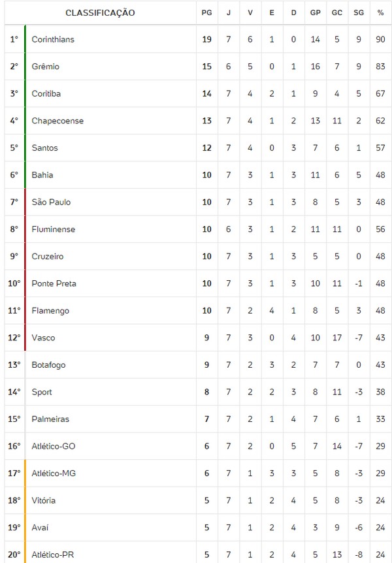This screenshot has height=563, width=392.
Task: Click Vasco's 12° rank cell
Action: pos(14,338)
